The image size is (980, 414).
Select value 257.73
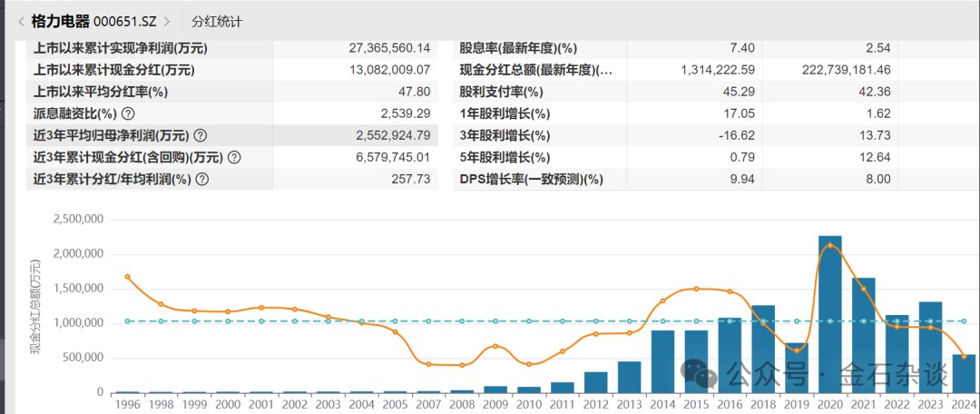point(413,179)
